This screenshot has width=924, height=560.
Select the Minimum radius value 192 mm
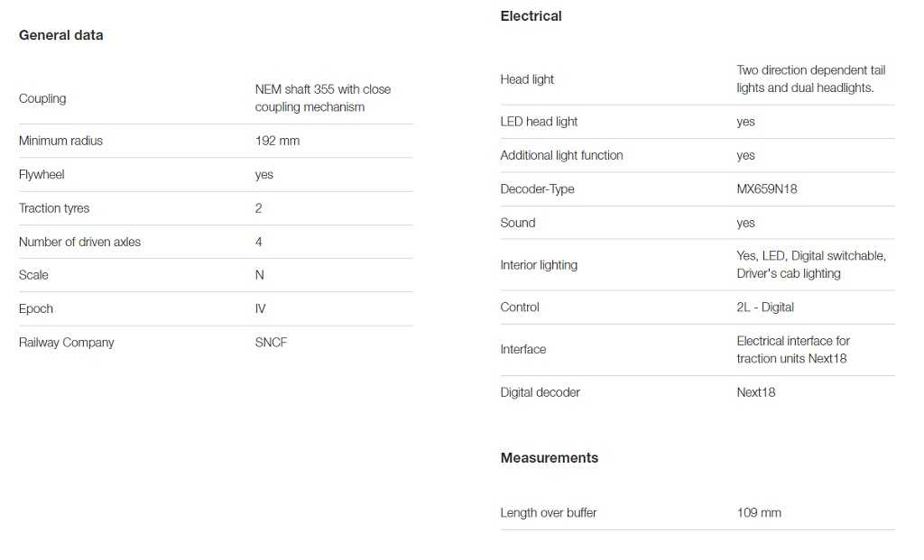(277, 141)
